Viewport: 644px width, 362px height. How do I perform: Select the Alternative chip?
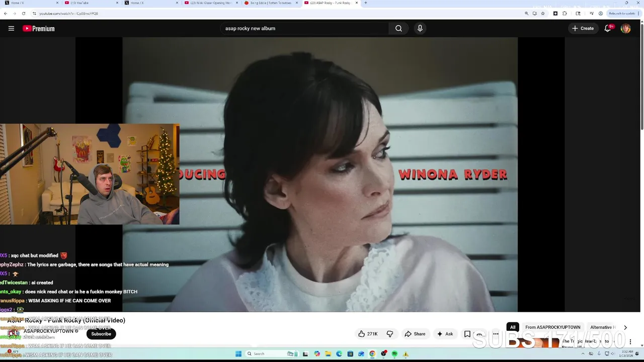(x=602, y=327)
